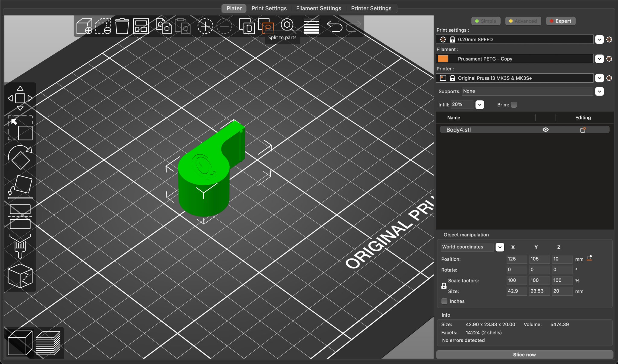Click the Undo arrow
This screenshot has width=618, height=364.
334,26
